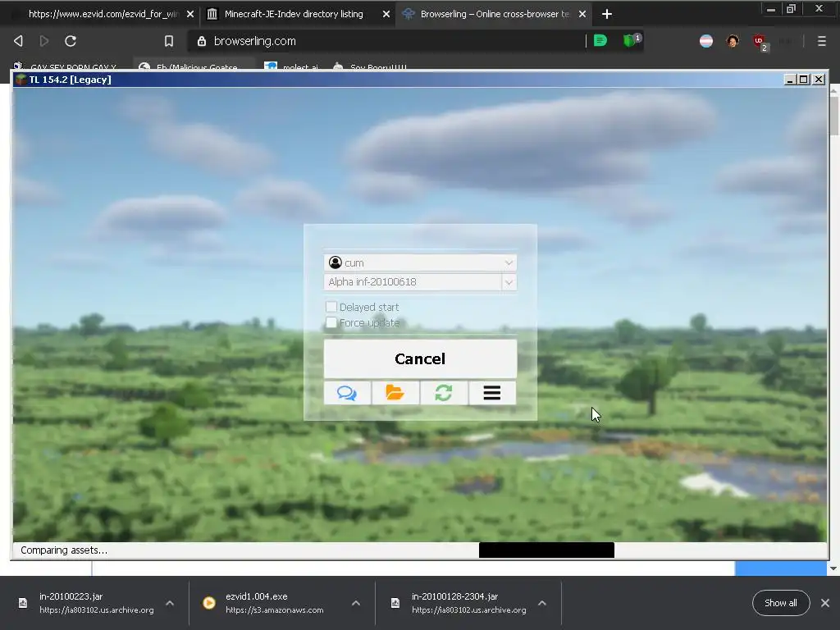This screenshot has height=630, width=840.
Task: Click the Cancel button in launcher
Action: click(421, 359)
